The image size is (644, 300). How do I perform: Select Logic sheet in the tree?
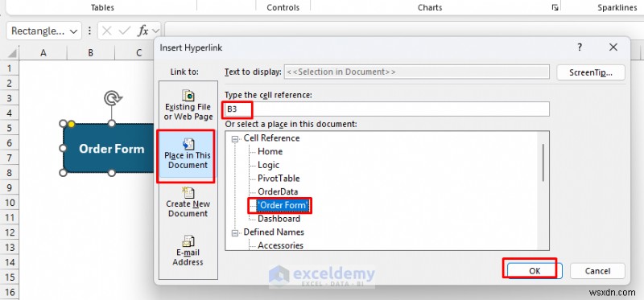tap(268, 165)
